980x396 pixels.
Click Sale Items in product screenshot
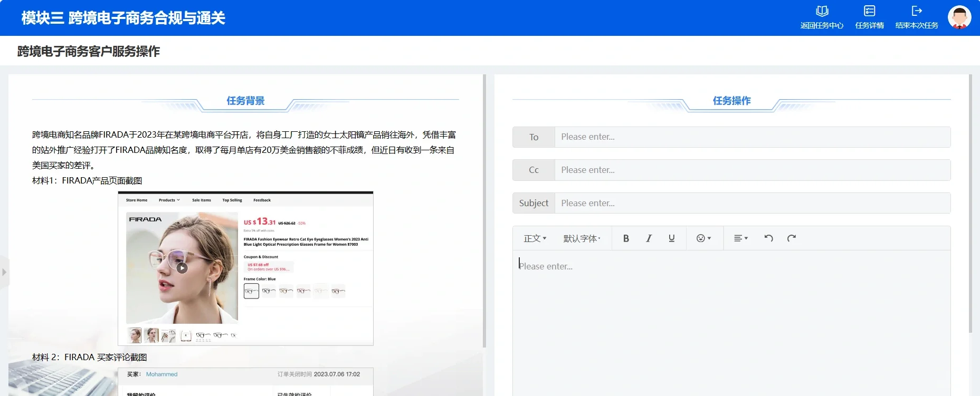202,200
